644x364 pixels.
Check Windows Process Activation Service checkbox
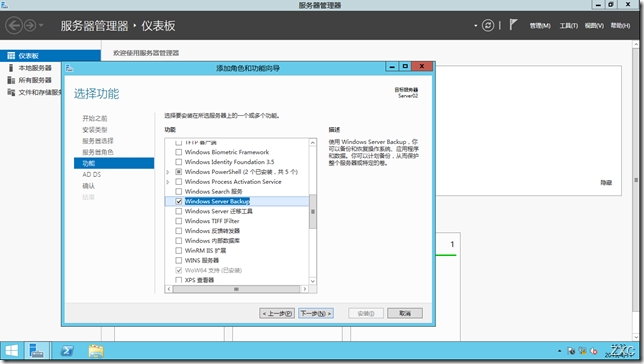pyautogui.click(x=178, y=182)
